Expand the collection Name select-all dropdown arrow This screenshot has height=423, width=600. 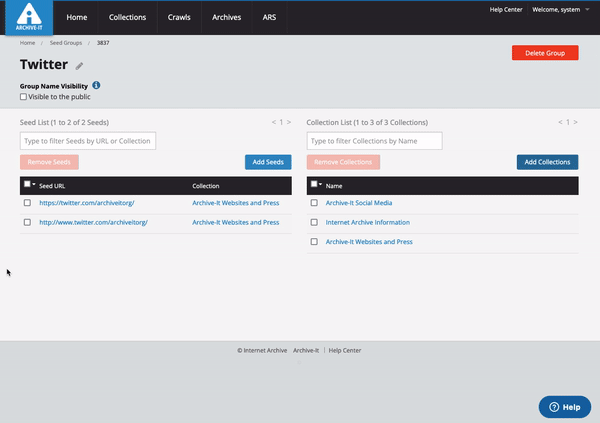pos(321,185)
